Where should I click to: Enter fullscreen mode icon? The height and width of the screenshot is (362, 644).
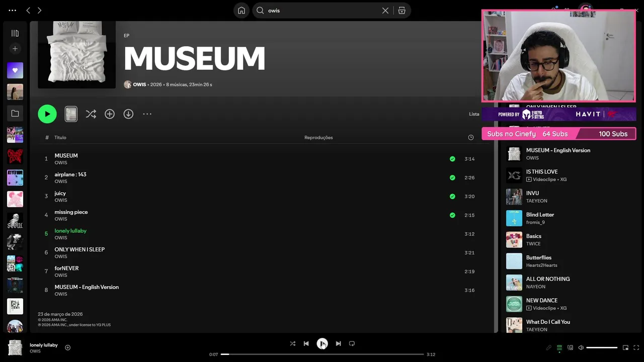(x=636, y=347)
